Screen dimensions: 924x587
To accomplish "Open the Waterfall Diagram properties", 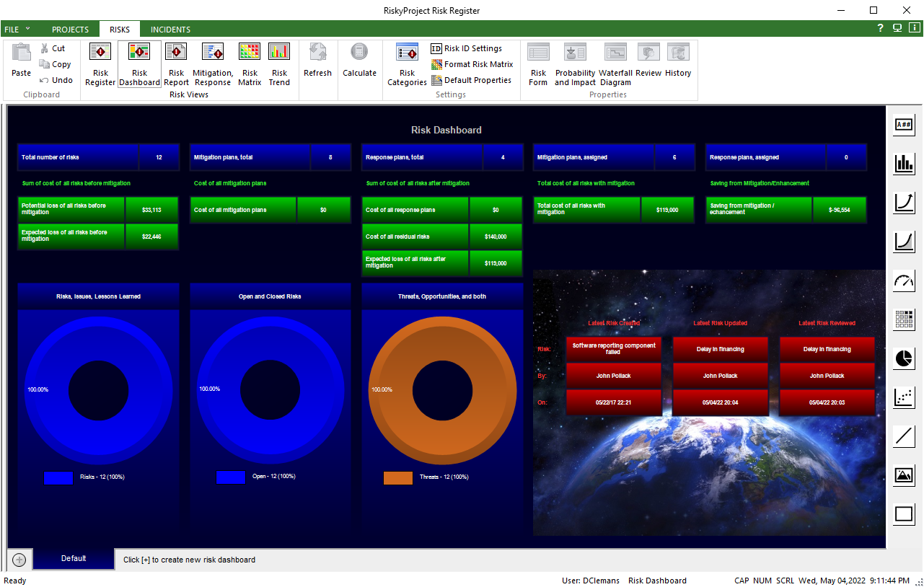I will click(x=615, y=63).
